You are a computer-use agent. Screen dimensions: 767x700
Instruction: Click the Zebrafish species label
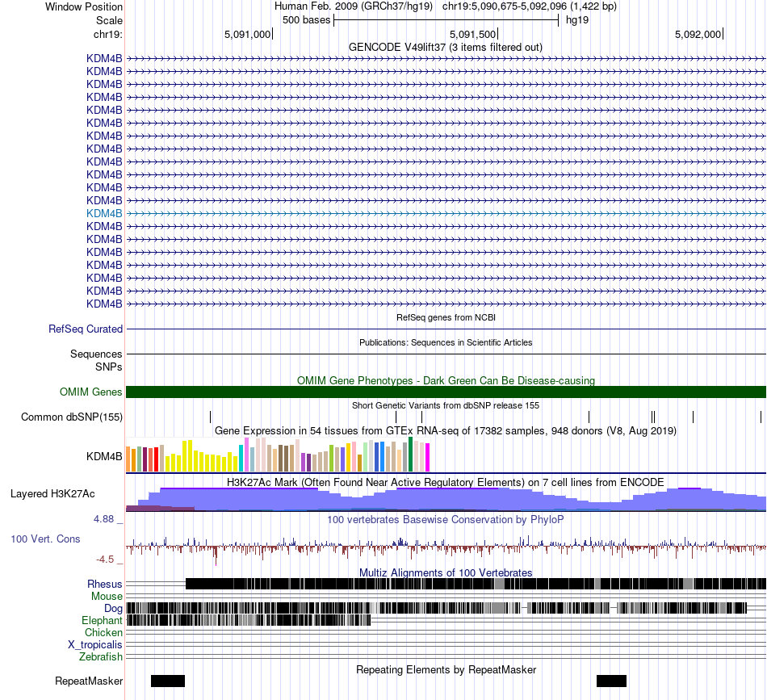point(101,657)
